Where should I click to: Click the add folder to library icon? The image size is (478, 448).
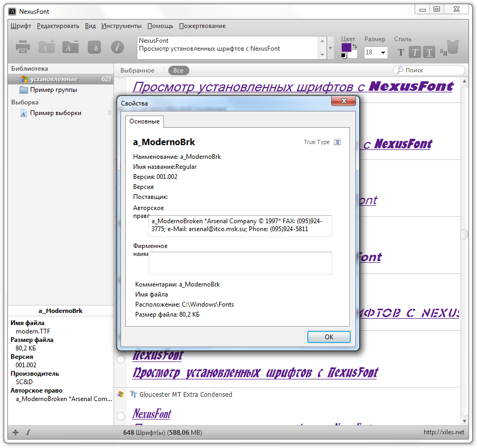pyautogui.click(x=46, y=46)
